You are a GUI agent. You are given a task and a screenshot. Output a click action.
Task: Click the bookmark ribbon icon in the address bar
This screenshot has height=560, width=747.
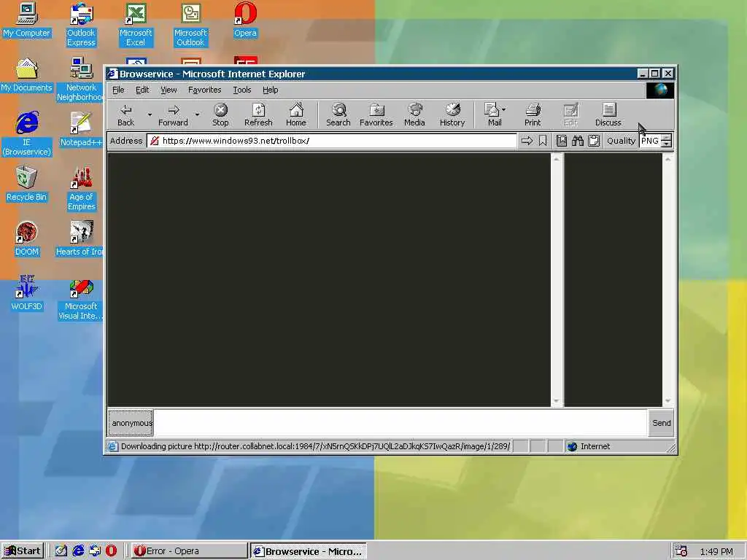(543, 141)
